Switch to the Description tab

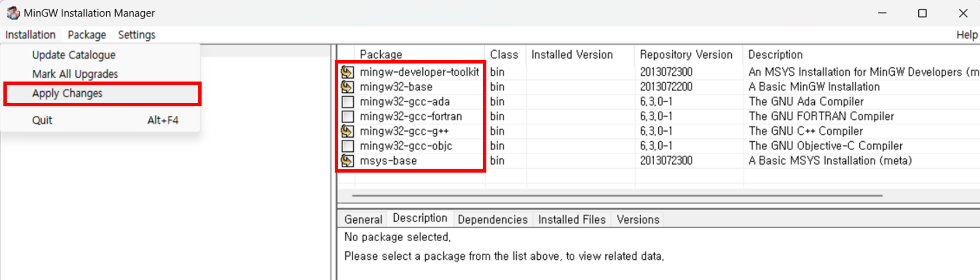420,218
